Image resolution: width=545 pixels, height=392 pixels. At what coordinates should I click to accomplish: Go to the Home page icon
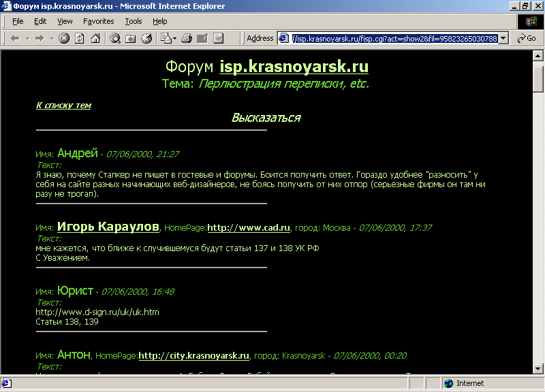point(95,39)
